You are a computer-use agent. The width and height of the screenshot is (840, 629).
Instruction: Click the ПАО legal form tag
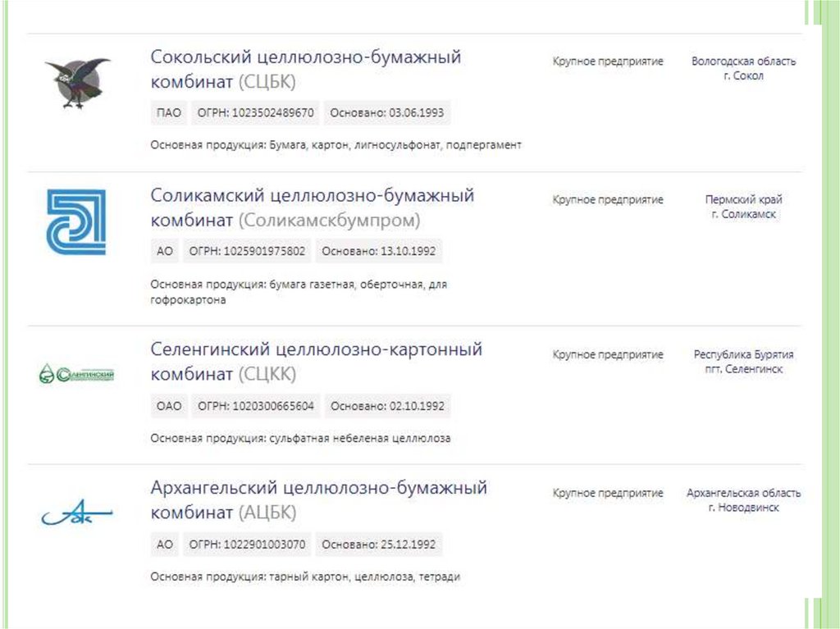tap(168, 112)
